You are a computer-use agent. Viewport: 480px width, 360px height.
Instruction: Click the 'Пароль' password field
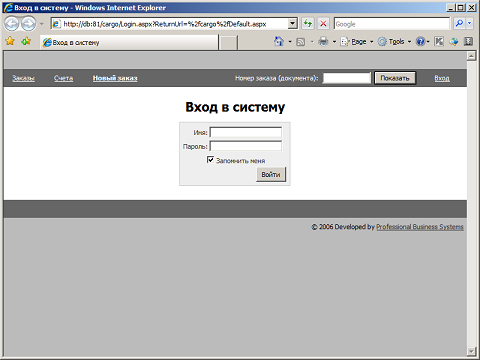(246, 146)
